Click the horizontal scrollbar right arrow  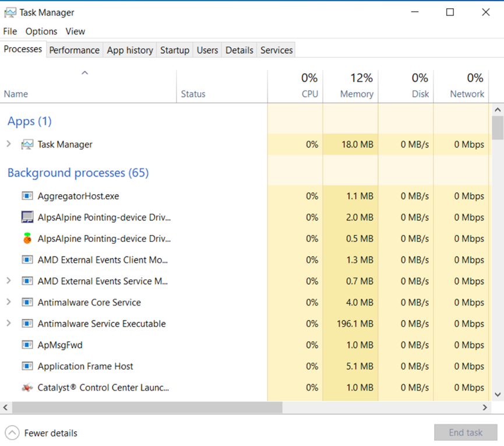pyautogui.click(x=485, y=408)
